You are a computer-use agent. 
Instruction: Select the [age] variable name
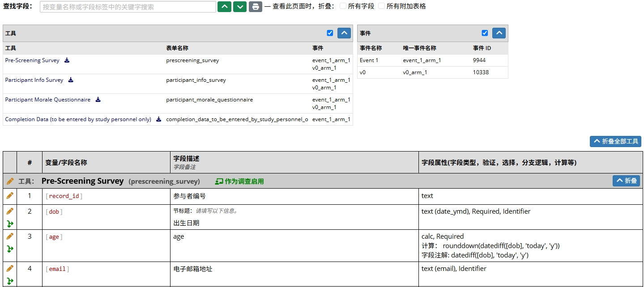(54, 237)
